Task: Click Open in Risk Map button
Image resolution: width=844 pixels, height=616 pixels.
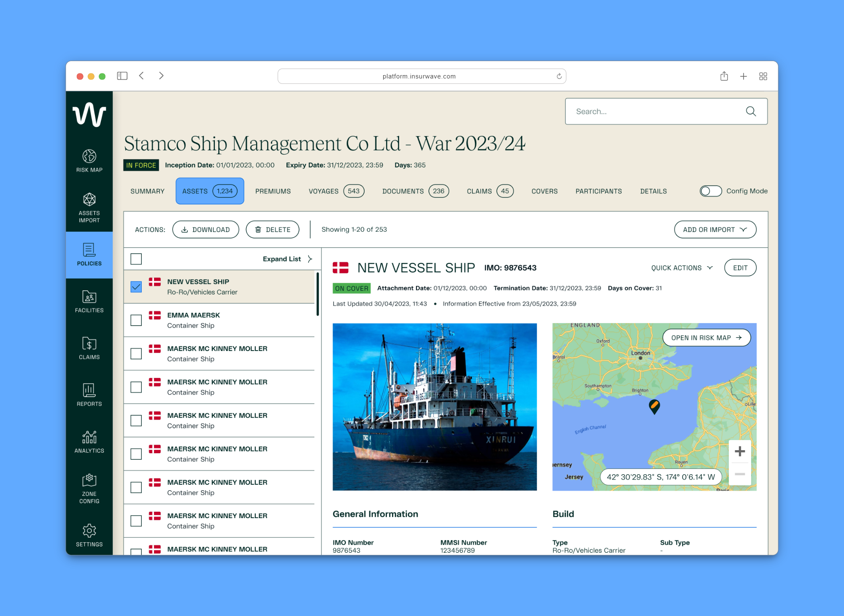Action: pos(706,338)
